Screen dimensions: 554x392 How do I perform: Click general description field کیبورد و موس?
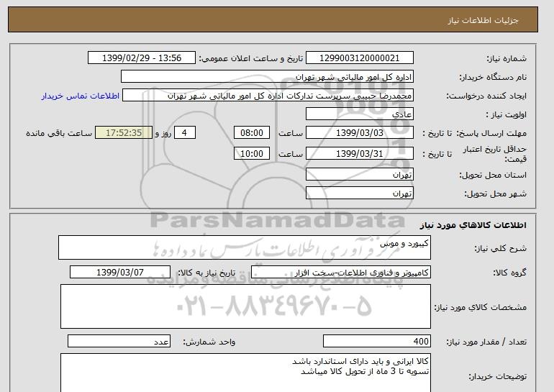(x=245, y=247)
